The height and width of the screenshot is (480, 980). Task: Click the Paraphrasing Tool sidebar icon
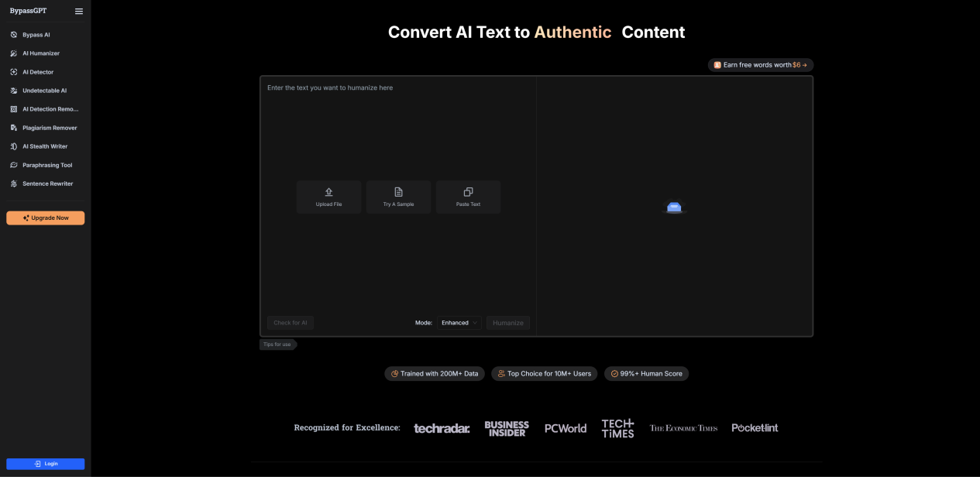pos(14,165)
